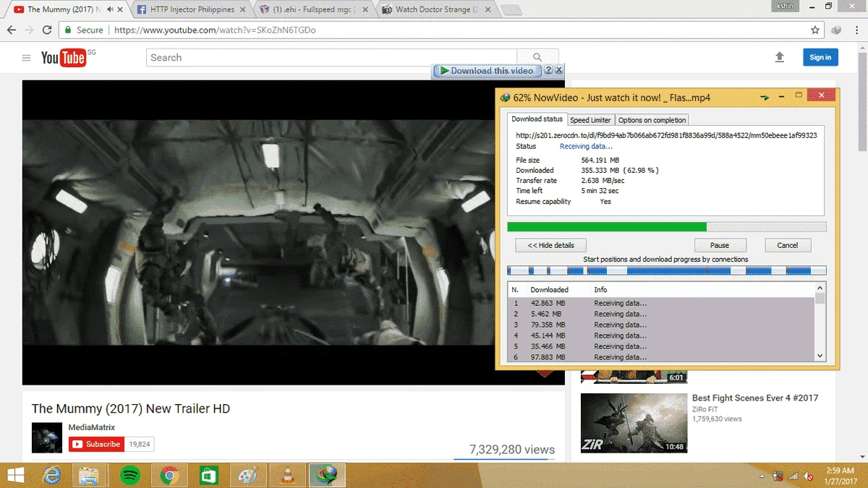Open Best Fight Scenes Ever thumbnail

point(634,424)
